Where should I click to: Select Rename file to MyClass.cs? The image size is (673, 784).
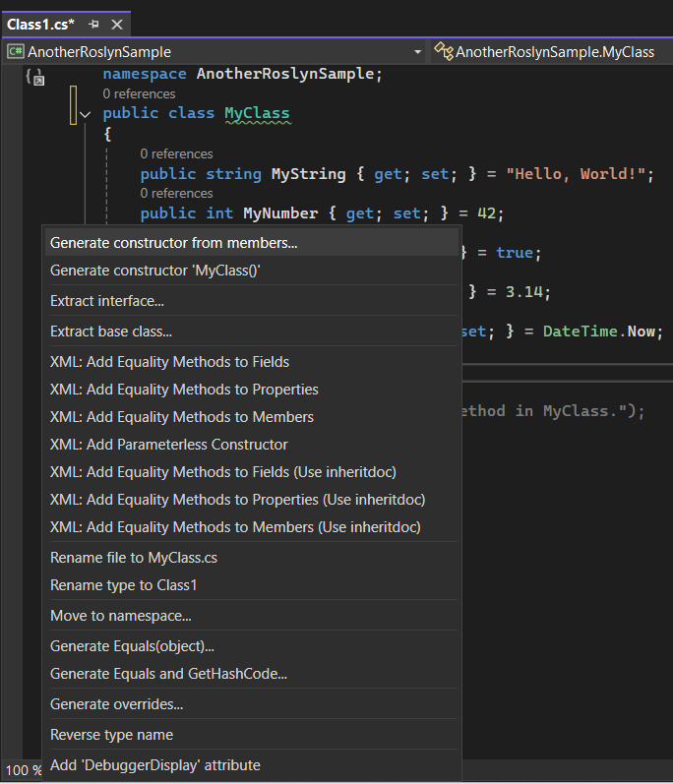click(252, 558)
